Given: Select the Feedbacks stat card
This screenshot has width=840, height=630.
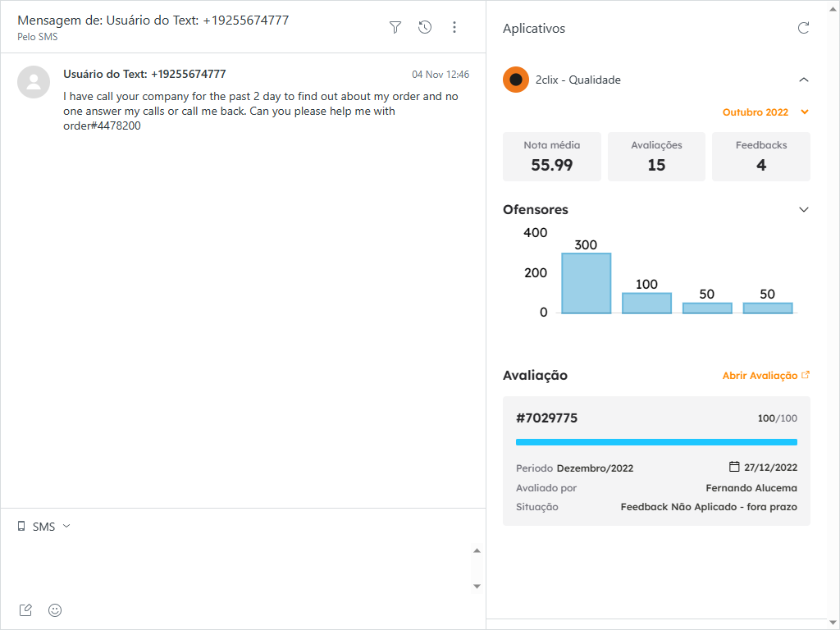Looking at the screenshot, I should click(760, 156).
